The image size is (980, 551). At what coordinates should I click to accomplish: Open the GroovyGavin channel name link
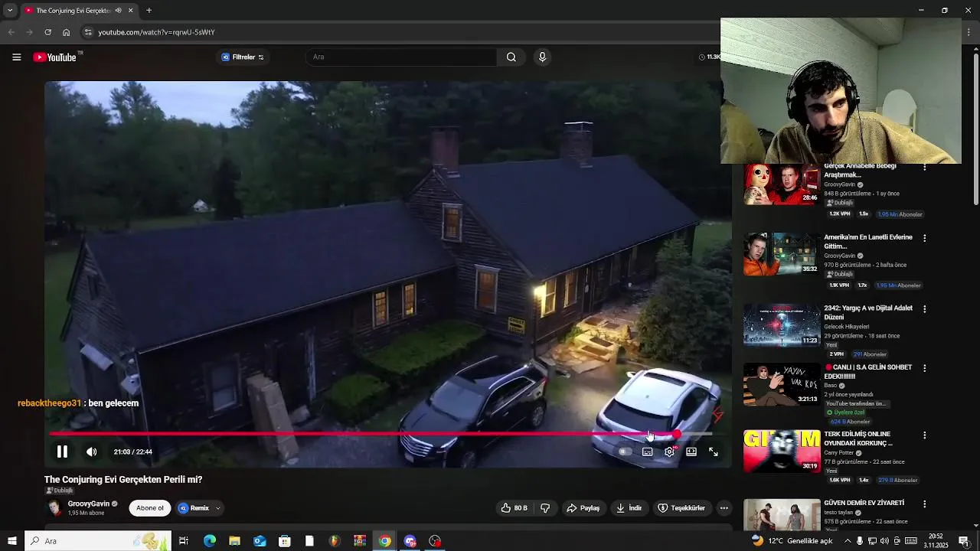click(89, 504)
